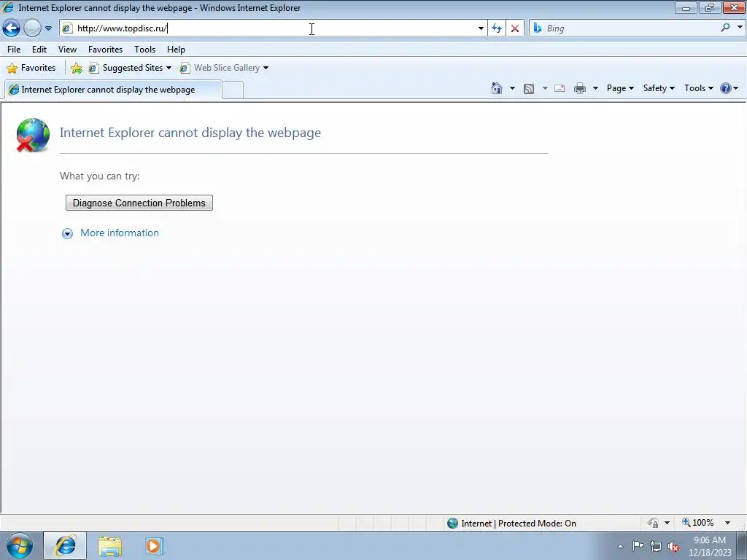Click the Forward navigation arrow button
Viewport: 747px width, 560px height.
point(32,28)
